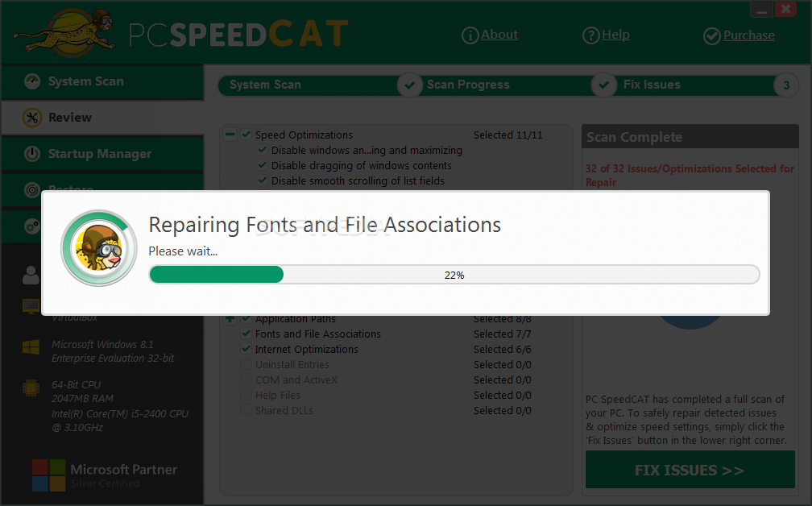The image size is (812, 506).
Task: Toggle the Help Files checkbox
Action: point(246,395)
